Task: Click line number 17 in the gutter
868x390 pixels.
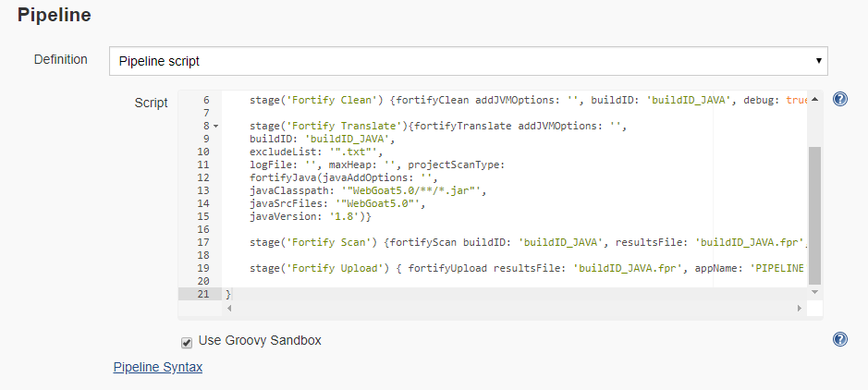Action: [x=203, y=242]
